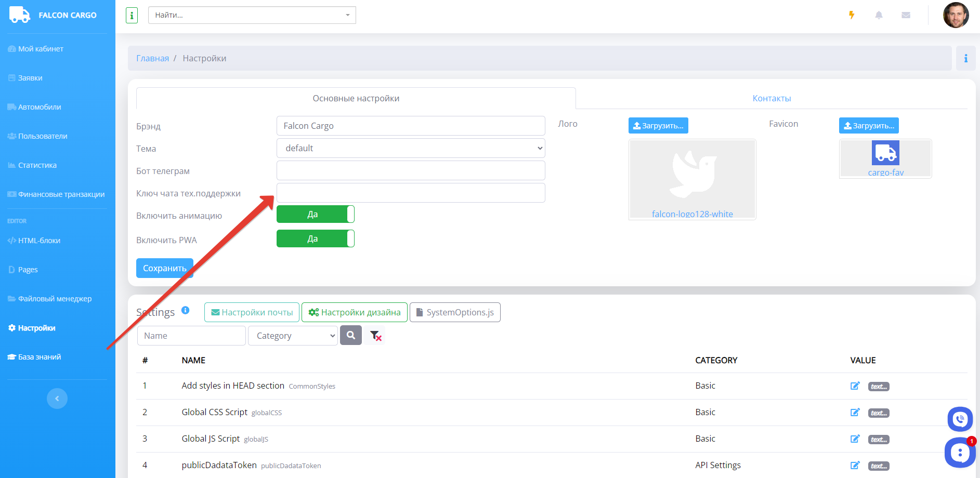The height and width of the screenshot is (478, 980).
Task: Collapse the sidebar with the arrow button
Action: click(x=57, y=399)
